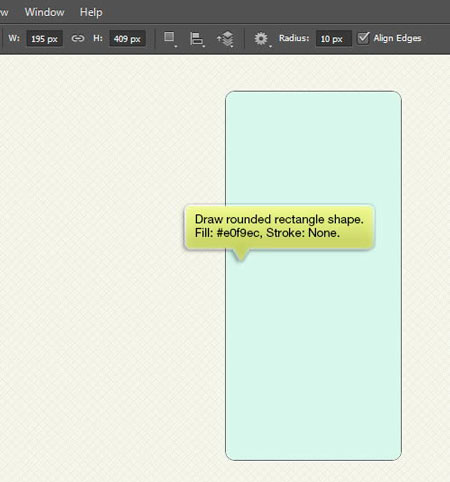
Task: Expand path operations dropdown arrow
Action: (x=176, y=46)
